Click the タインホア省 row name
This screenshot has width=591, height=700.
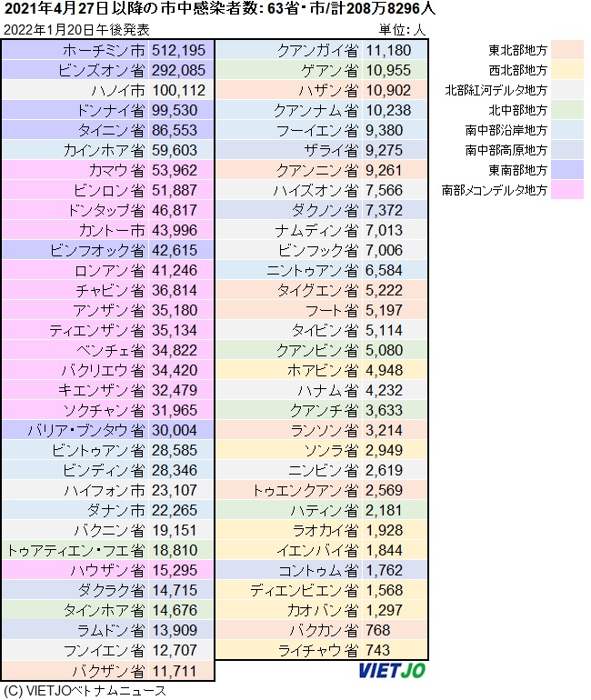coord(105,610)
